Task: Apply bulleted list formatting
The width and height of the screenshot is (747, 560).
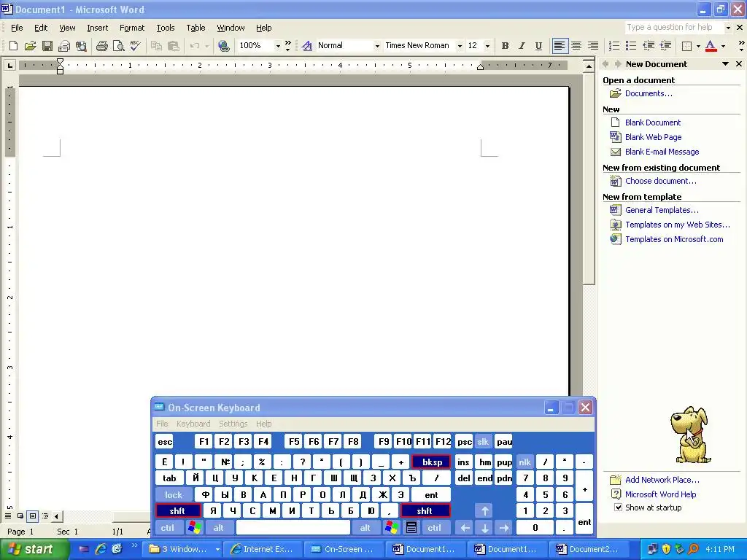Action: (631, 46)
